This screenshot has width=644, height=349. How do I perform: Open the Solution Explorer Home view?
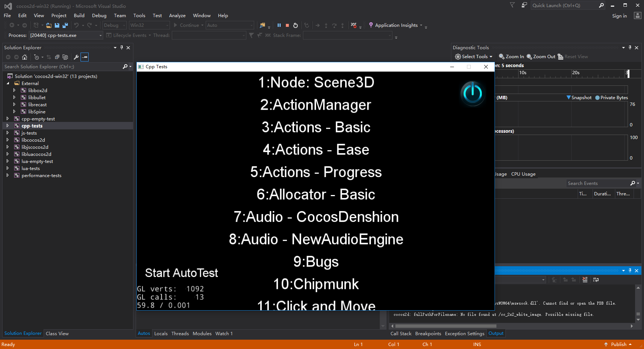tap(25, 57)
